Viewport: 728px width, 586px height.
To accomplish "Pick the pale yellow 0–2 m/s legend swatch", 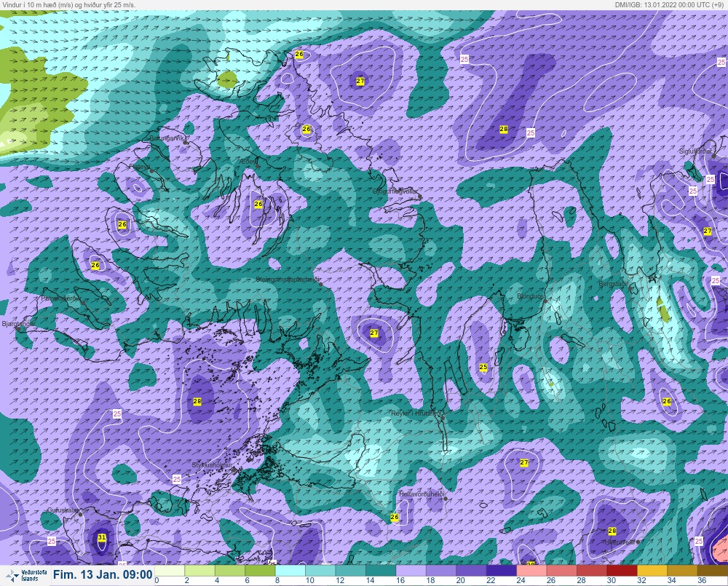I will coord(170,570).
